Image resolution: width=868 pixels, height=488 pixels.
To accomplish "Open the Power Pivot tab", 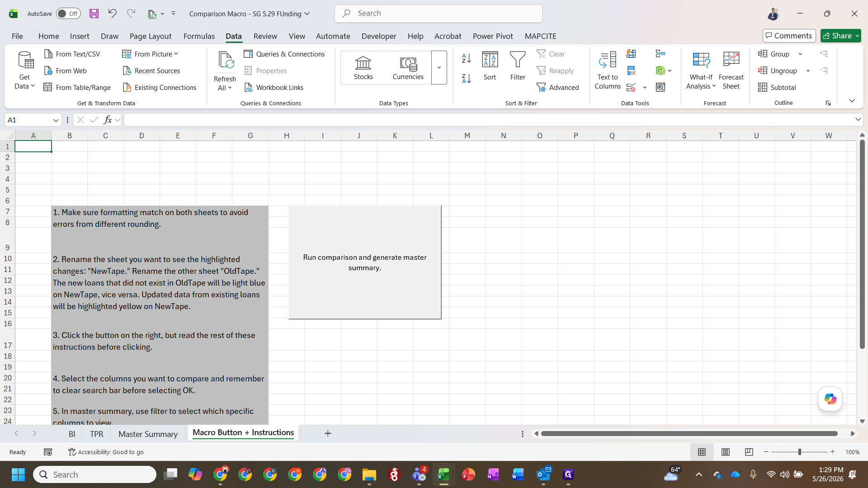I will [493, 36].
